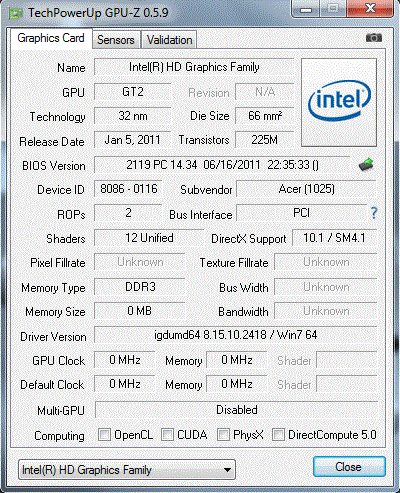Click the Intel logo image
400x493 pixels.
pyautogui.click(x=339, y=102)
